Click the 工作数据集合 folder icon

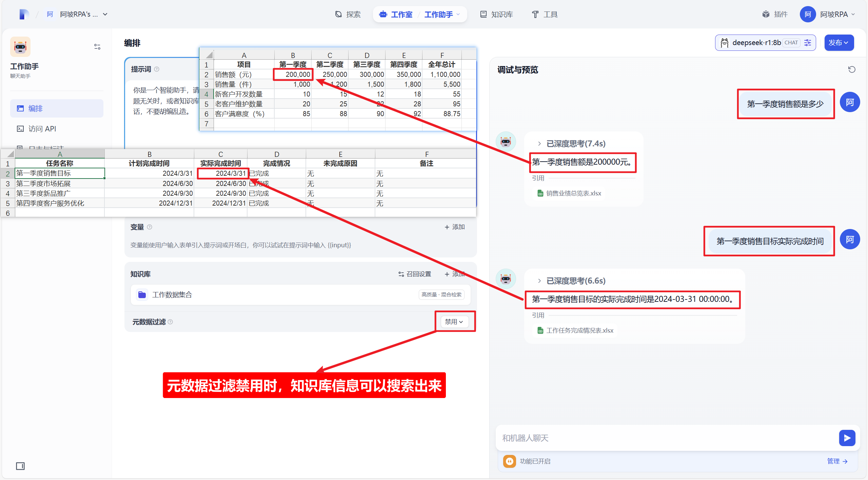pos(142,295)
